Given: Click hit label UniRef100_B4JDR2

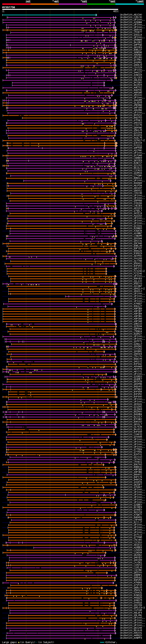Looking at the screenshot, I should coord(131,42).
